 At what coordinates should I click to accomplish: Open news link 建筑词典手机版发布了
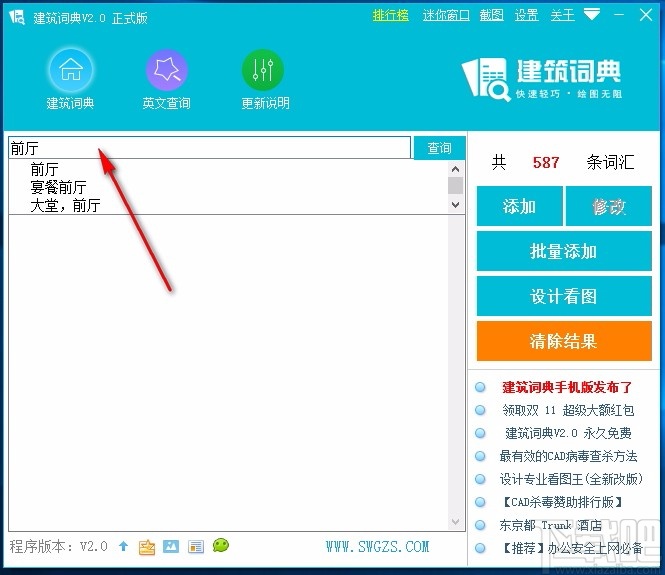click(567, 387)
